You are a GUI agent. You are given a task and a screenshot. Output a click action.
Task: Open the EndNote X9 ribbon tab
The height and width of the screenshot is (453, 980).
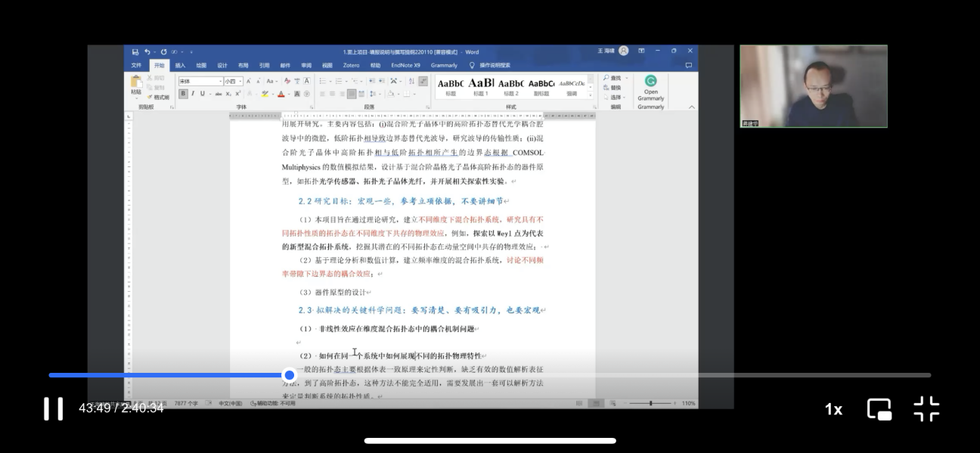[x=406, y=65]
